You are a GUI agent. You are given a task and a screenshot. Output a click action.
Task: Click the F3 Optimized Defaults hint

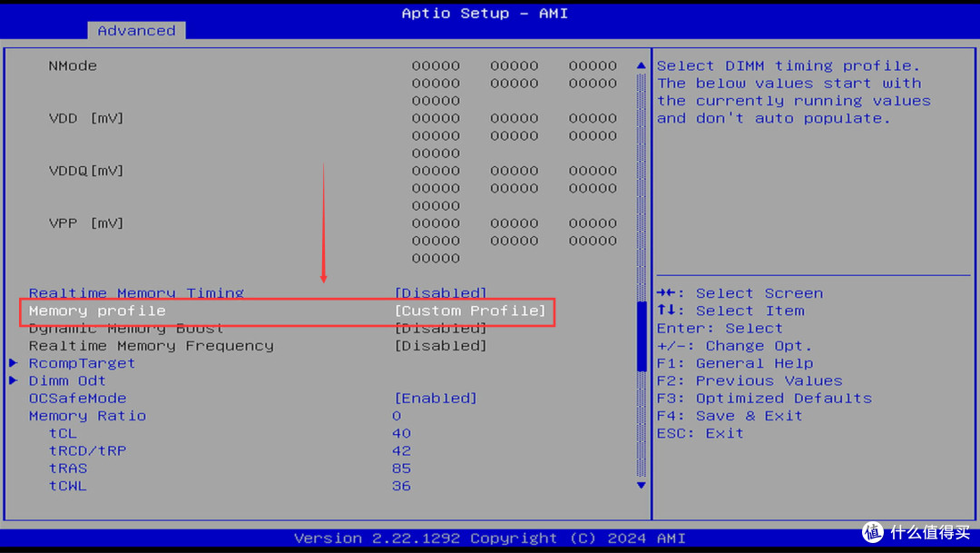click(x=764, y=398)
